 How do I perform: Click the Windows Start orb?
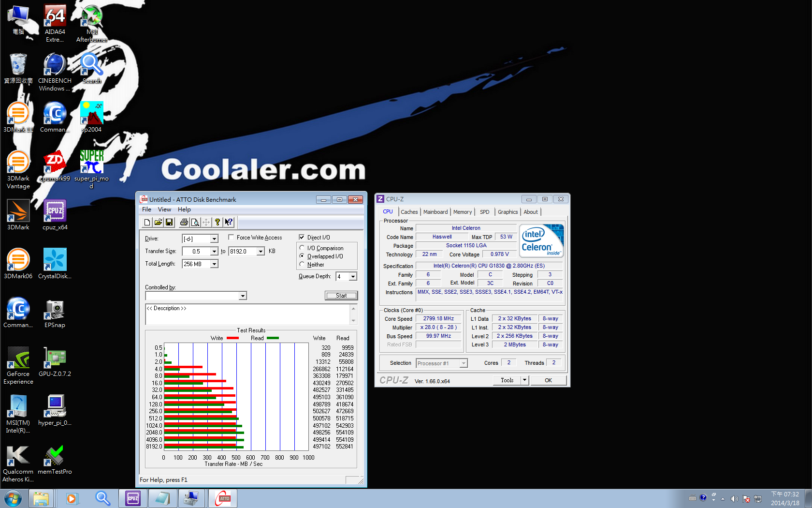13,498
